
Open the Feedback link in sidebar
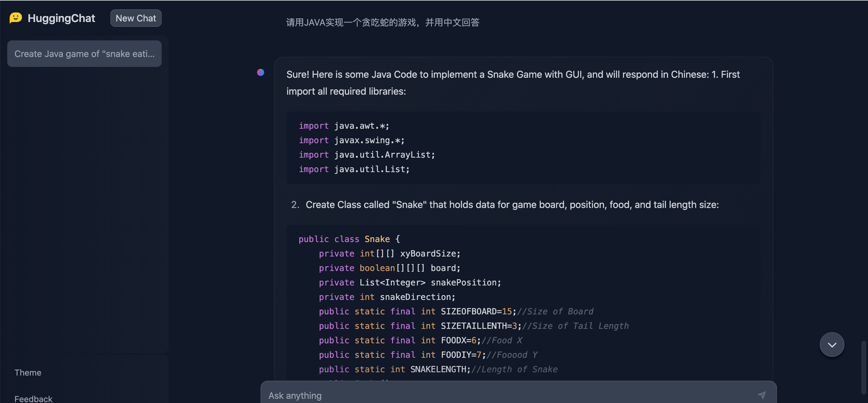click(33, 398)
